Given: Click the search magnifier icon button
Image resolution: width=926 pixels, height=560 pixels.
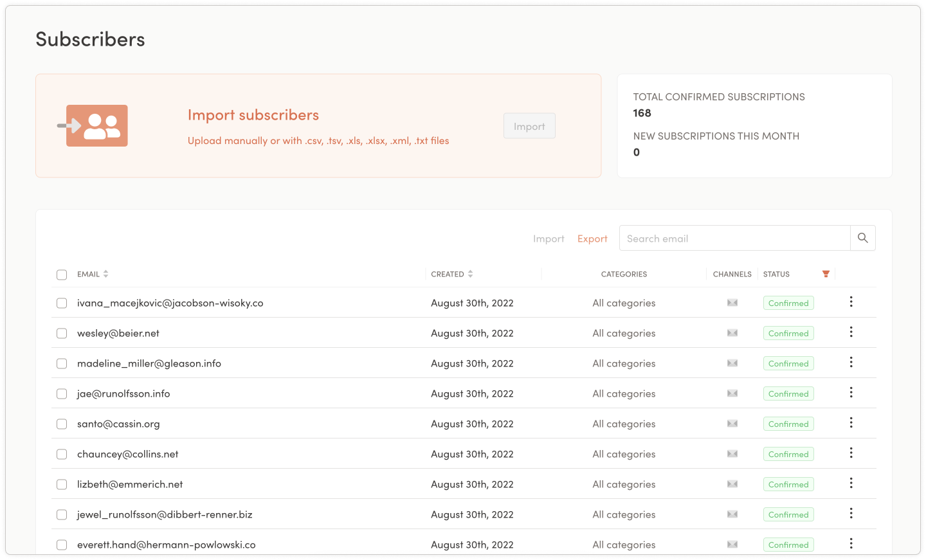Looking at the screenshot, I should 863,238.
